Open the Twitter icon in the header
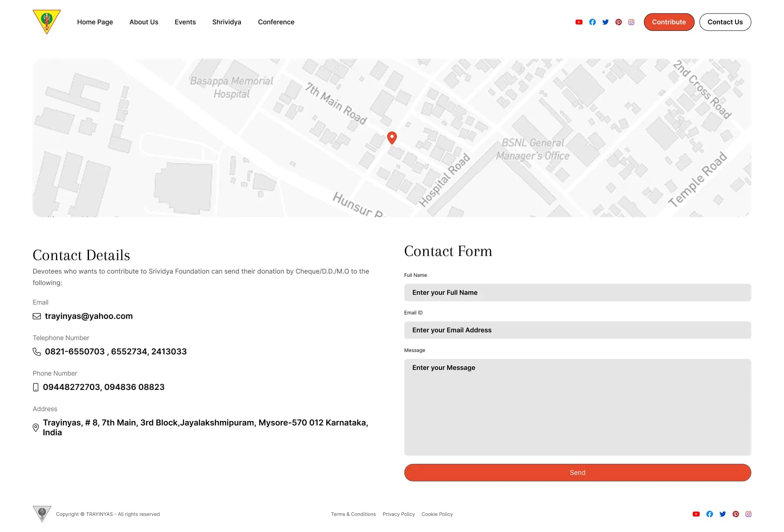This screenshot has height=532, width=784. 606,22
